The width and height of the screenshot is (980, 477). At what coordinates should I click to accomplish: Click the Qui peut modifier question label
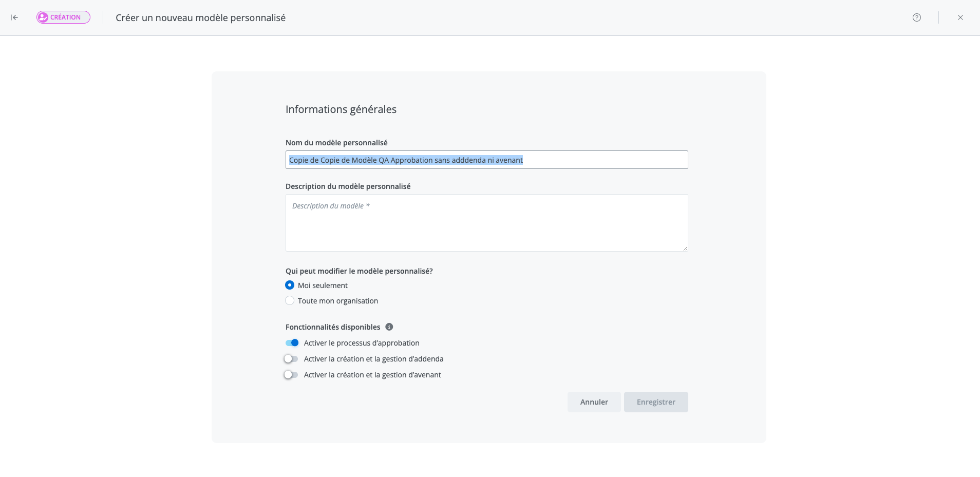(x=359, y=271)
